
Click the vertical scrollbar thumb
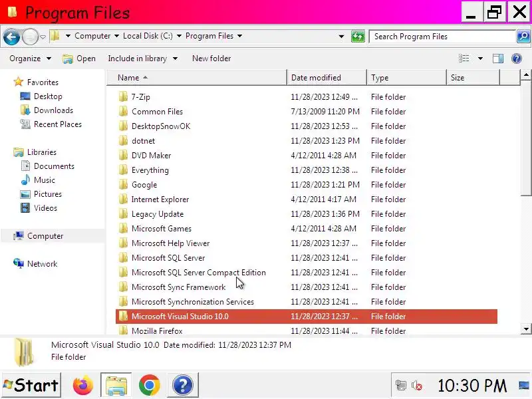pyautogui.click(x=525, y=139)
